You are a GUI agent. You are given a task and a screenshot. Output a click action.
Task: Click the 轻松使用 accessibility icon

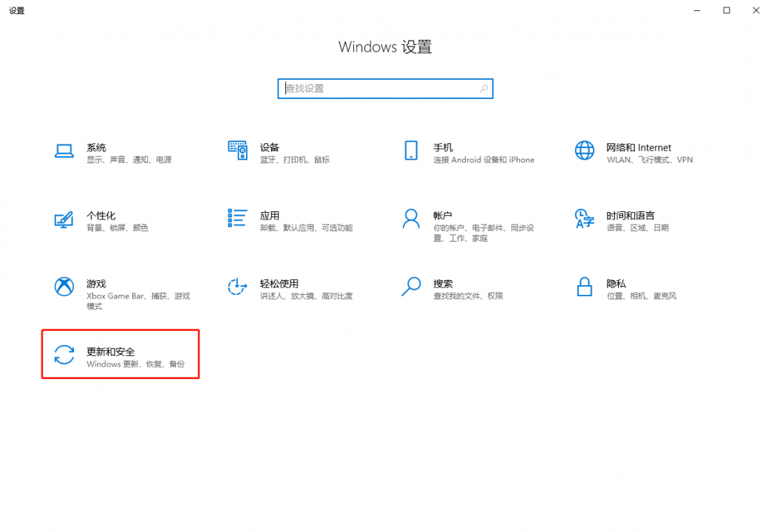pos(237,287)
